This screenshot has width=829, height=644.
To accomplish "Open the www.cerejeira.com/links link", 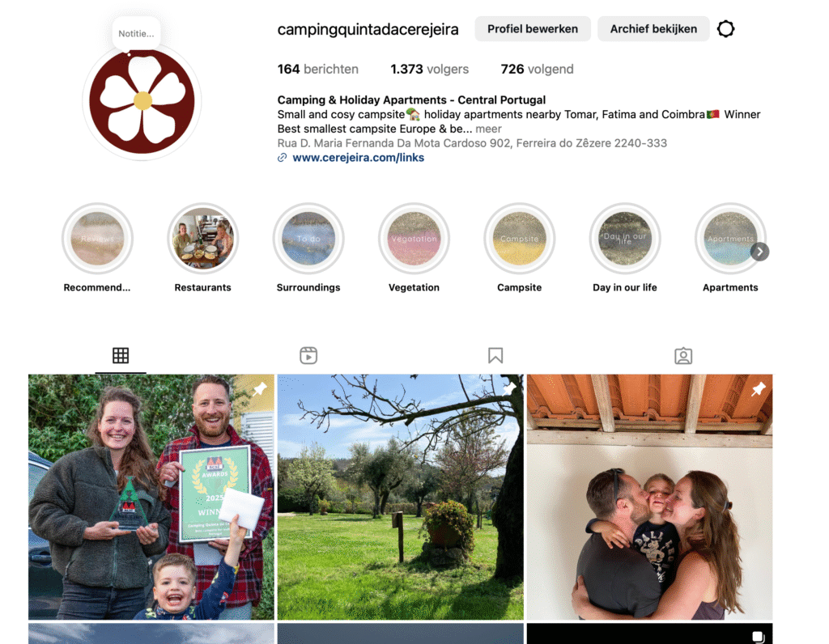I will [358, 158].
